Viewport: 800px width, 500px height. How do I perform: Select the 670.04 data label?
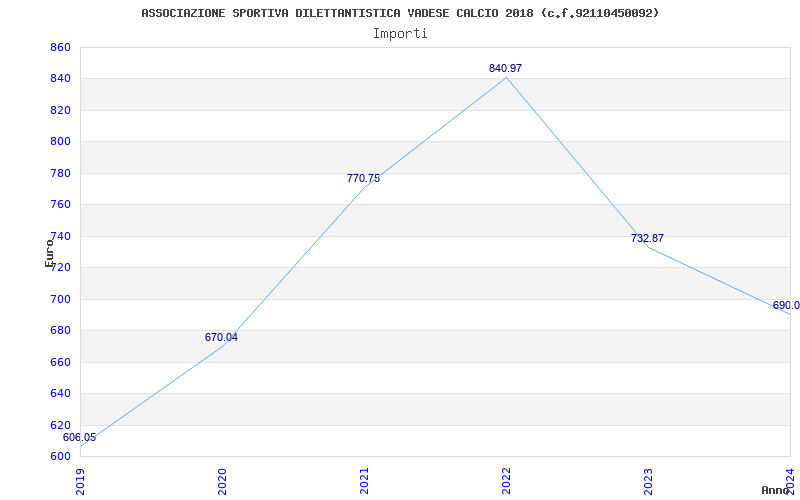(x=221, y=337)
